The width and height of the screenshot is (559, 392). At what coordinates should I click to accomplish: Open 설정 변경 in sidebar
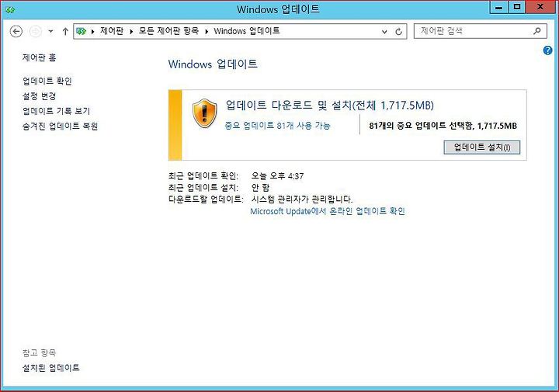pyautogui.click(x=40, y=95)
